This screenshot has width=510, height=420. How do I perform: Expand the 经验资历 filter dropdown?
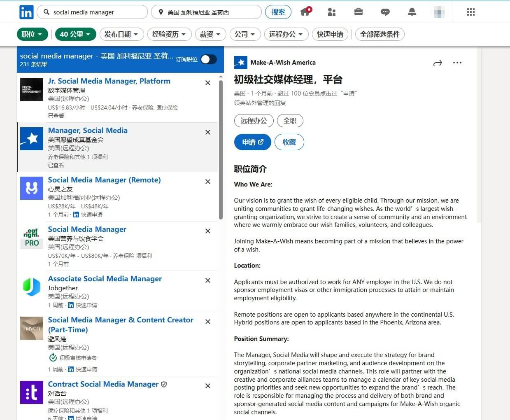click(169, 34)
